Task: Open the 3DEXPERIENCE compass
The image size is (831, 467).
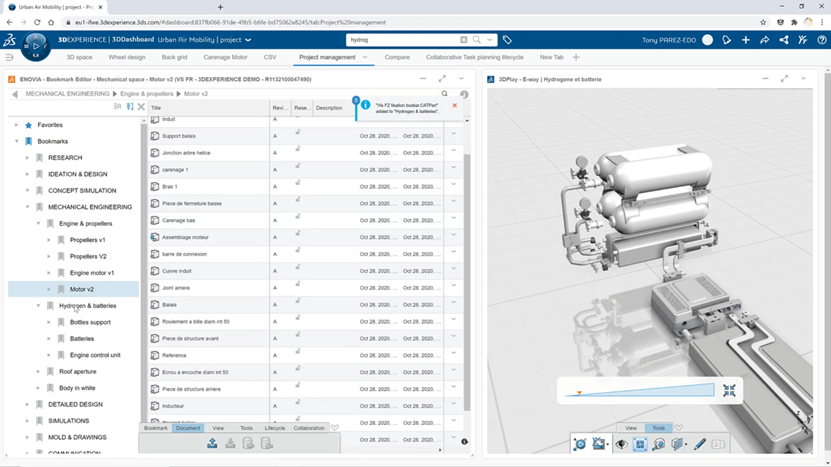Action: (36, 46)
